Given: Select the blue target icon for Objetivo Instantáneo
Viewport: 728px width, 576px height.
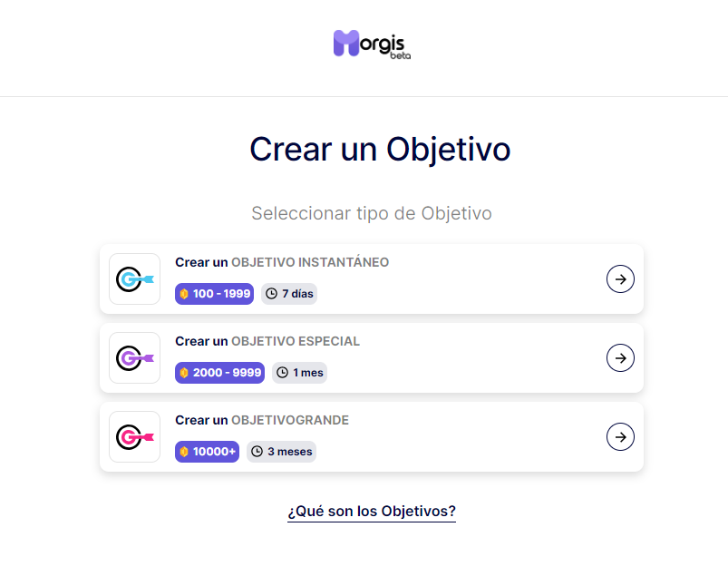Looking at the screenshot, I should (135, 279).
